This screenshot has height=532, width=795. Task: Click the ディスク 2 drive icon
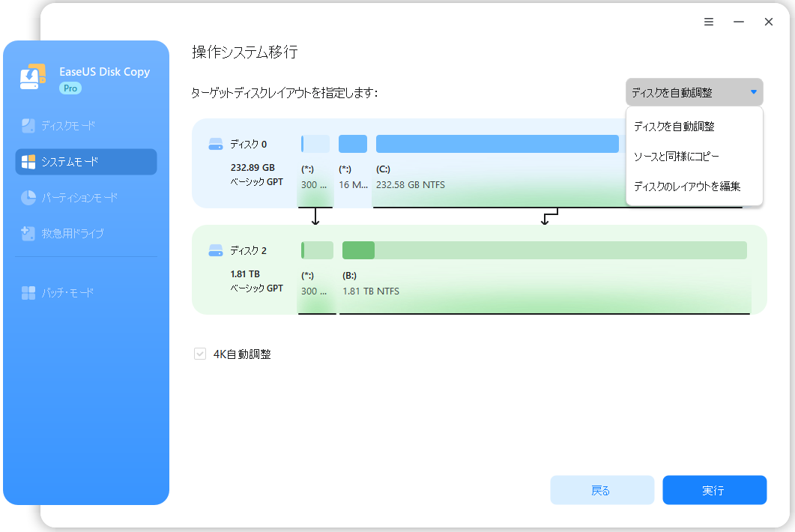click(x=215, y=250)
